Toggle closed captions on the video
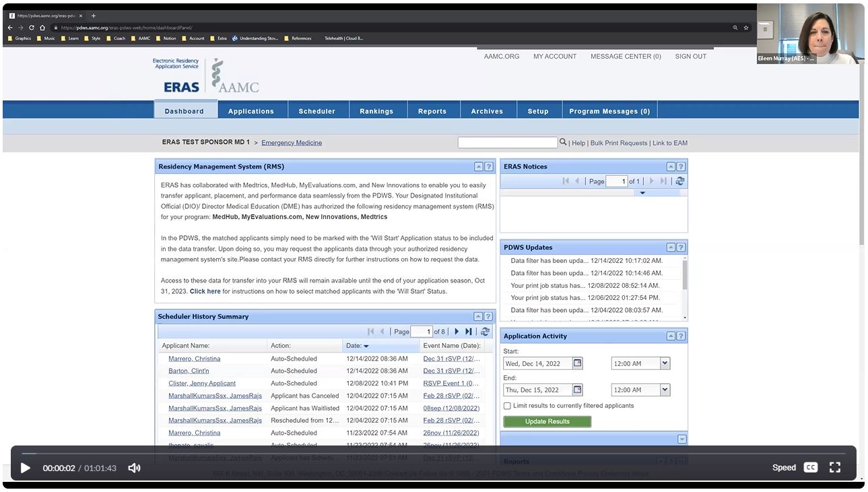 [811, 468]
